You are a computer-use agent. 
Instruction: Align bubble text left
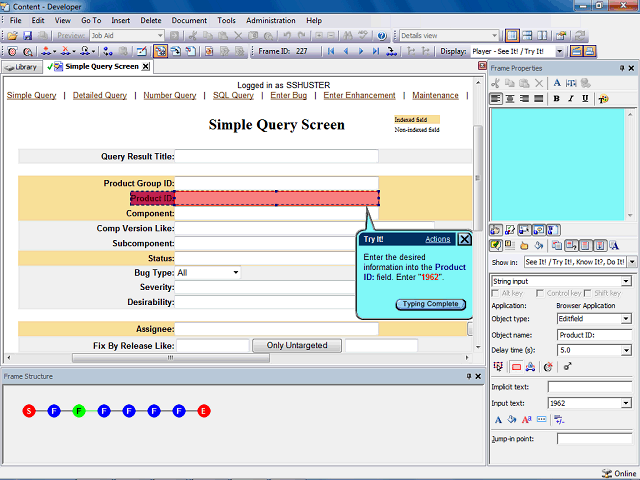pos(496,99)
